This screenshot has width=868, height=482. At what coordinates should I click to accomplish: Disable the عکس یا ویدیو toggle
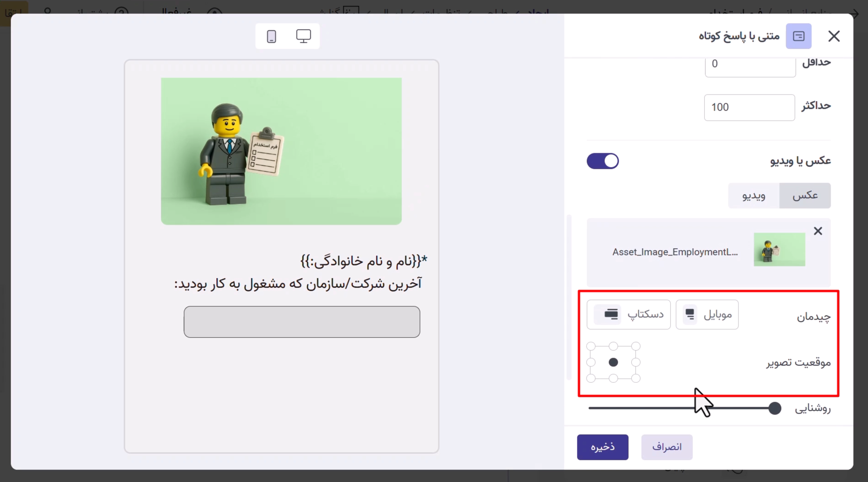pyautogui.click(x=602, y=161)
